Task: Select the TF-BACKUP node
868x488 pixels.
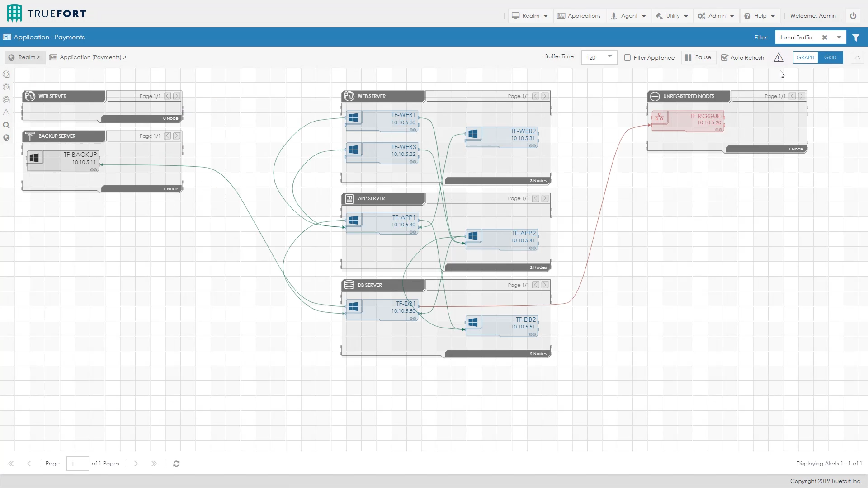Action: tap(63, 161)
